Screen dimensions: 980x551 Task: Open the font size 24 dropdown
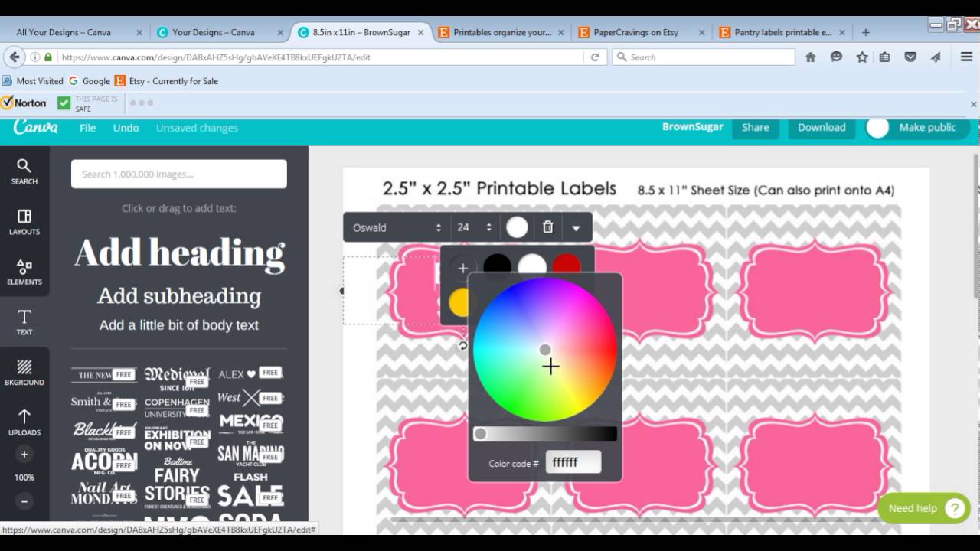[x=473, y=227]
